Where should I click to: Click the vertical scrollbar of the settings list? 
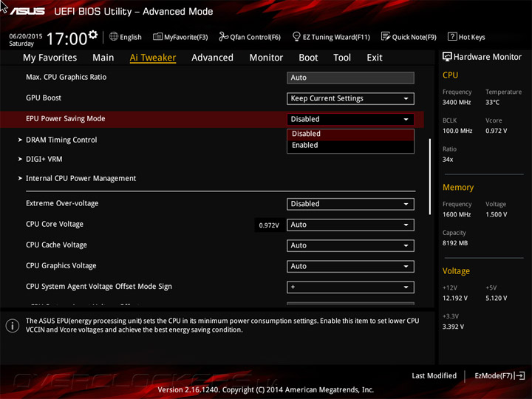pyautogui.click(x=430, y=177)
